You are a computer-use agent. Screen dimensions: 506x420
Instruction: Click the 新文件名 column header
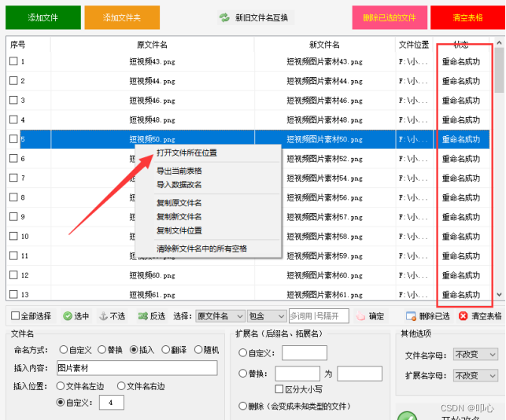pyautogui.click(x=324, y=45)
